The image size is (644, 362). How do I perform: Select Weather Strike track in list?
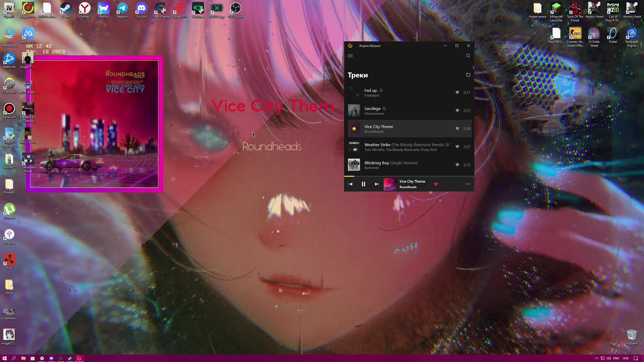pyautogui.click(x=377, y=145)
